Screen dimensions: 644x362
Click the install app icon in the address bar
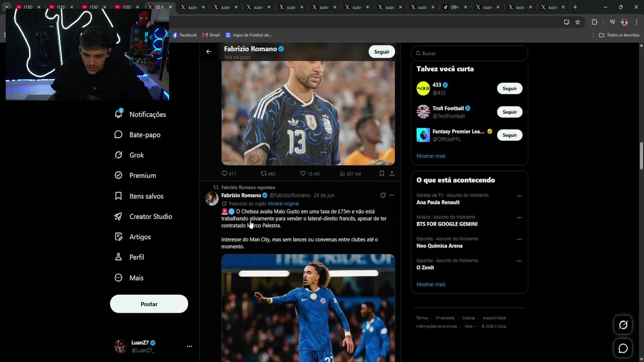coord(567,22)
